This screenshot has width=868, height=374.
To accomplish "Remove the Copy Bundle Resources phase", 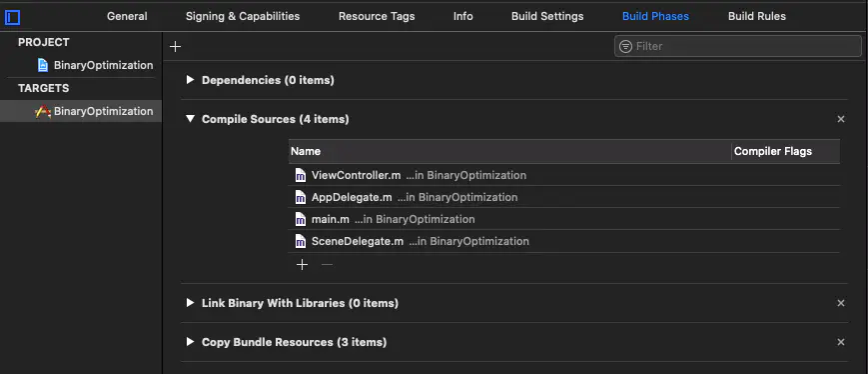I will [x=841, y=342].
